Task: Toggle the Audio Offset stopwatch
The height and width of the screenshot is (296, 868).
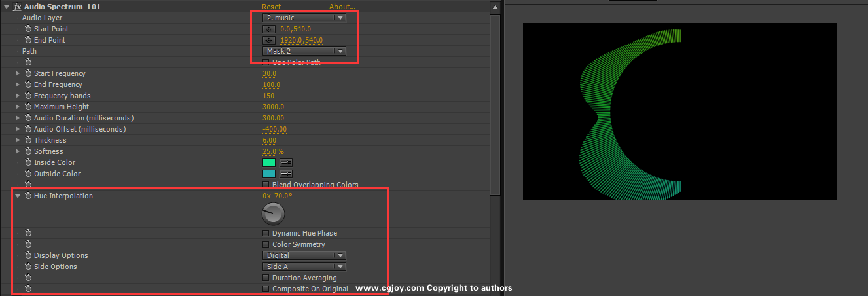Action: [x=28, y=129]
